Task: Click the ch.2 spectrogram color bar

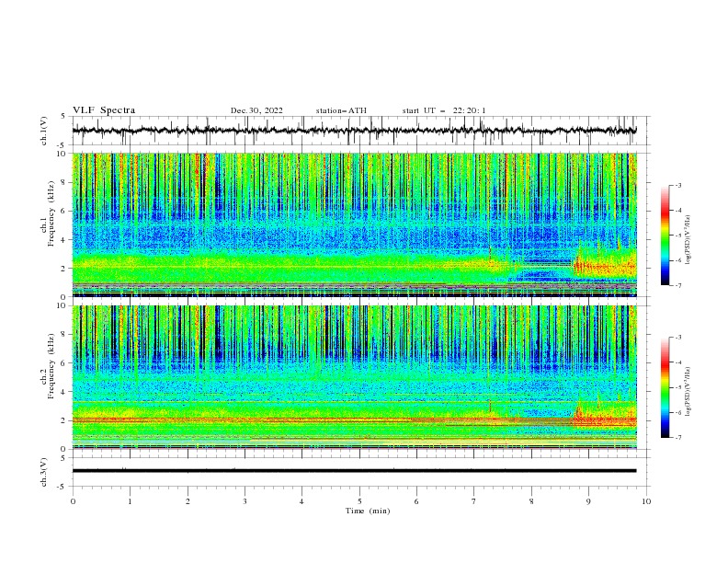Action: (665, 387)
